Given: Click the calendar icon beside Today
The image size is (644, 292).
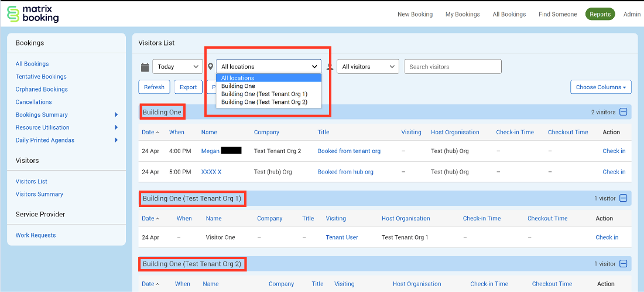Looking at the screenshot, I should (x=145, y=67).
